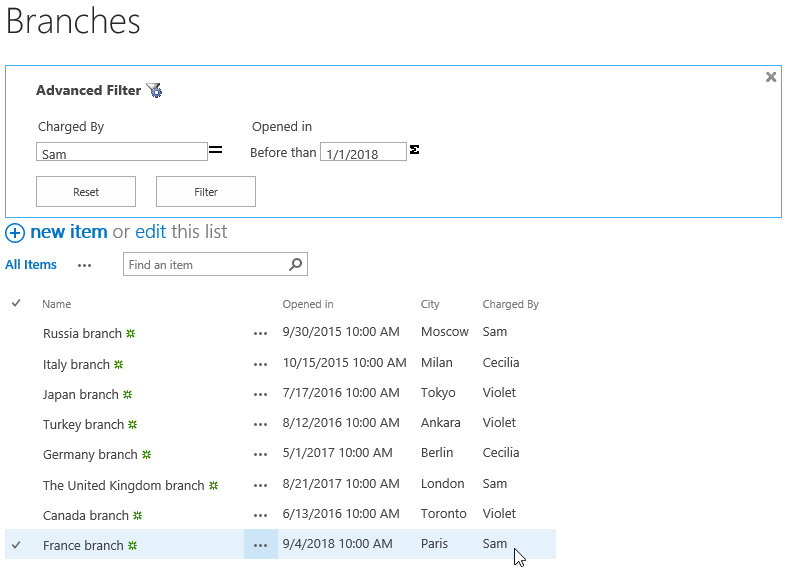Click the star icon beside The United Kingdom branch
Screen dimensions: 790x570
(214, 485)
